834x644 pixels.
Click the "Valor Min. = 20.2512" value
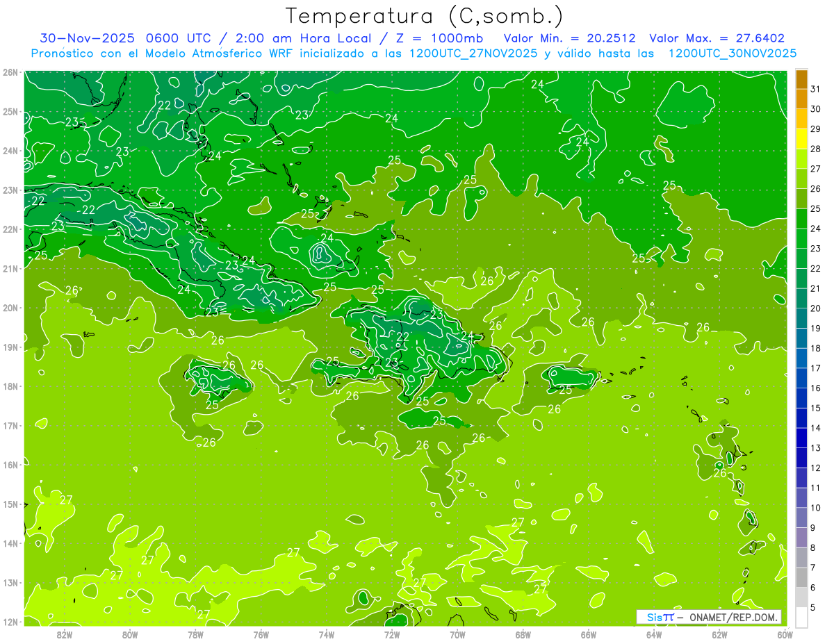570,38
